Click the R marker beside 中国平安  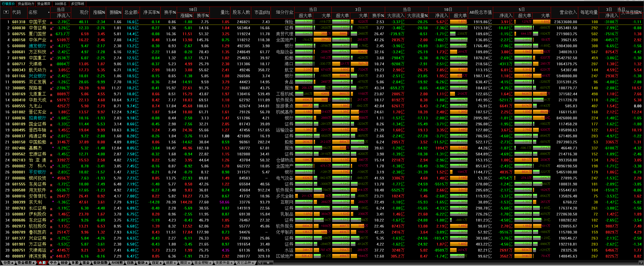coord(51,22)
